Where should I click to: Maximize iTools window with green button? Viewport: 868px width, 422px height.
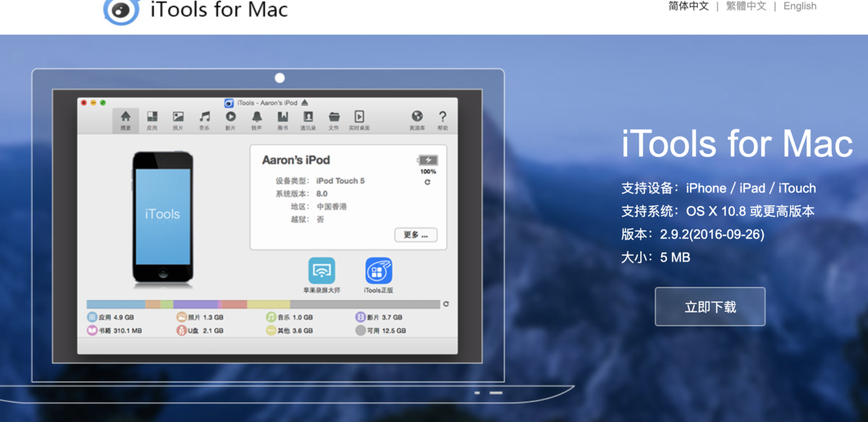103,103
